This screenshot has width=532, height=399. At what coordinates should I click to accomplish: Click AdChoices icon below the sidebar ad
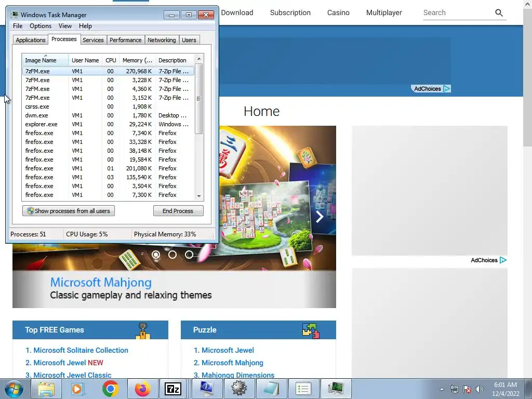click(503, 260)
